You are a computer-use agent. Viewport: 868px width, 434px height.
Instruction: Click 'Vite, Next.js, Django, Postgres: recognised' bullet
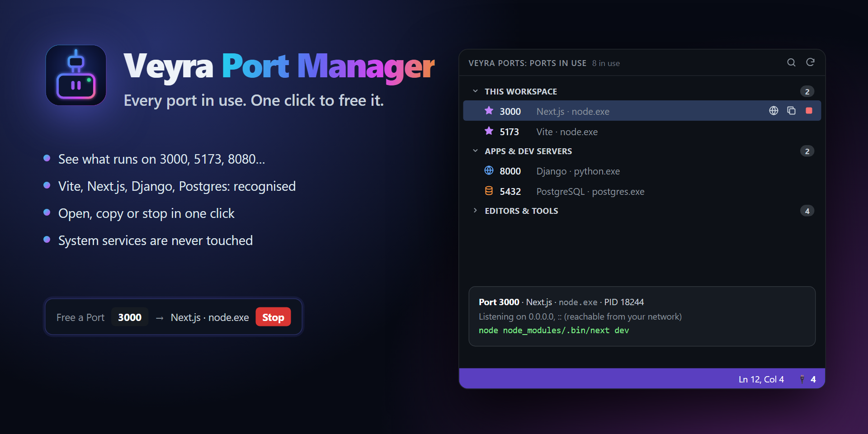pyautogui.click(x=177, y=186)
